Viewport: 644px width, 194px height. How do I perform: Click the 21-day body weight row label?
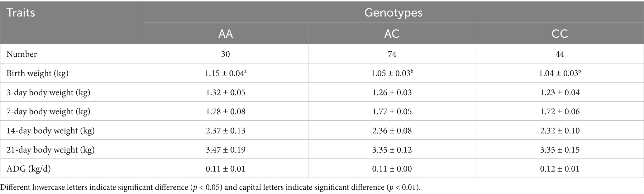[50, 150]
